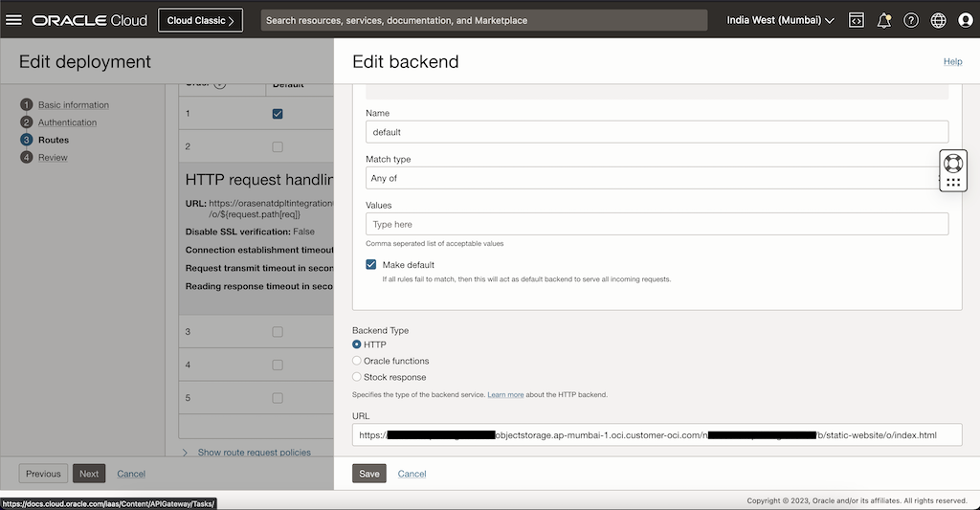Image resolution: width=980 pixels, height=510 pixels.
Task: Cancel the Edit deployment wizard
Action: [131, 474]
